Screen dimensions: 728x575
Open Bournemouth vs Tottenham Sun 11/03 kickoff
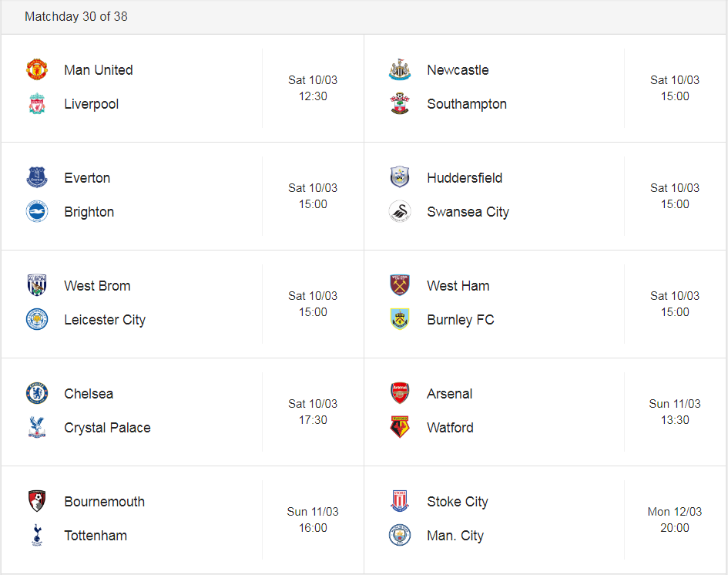pyautogui.click(x=313, y=520)
